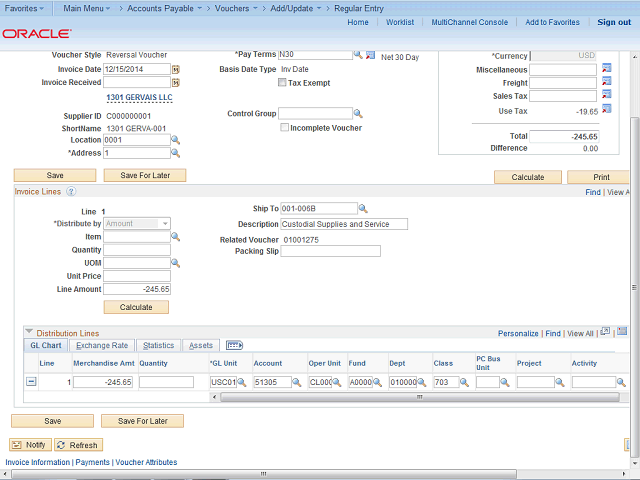Open the 1301 GERVAIS LLC supplier link
640x480 pixels.
click(137, 98)
